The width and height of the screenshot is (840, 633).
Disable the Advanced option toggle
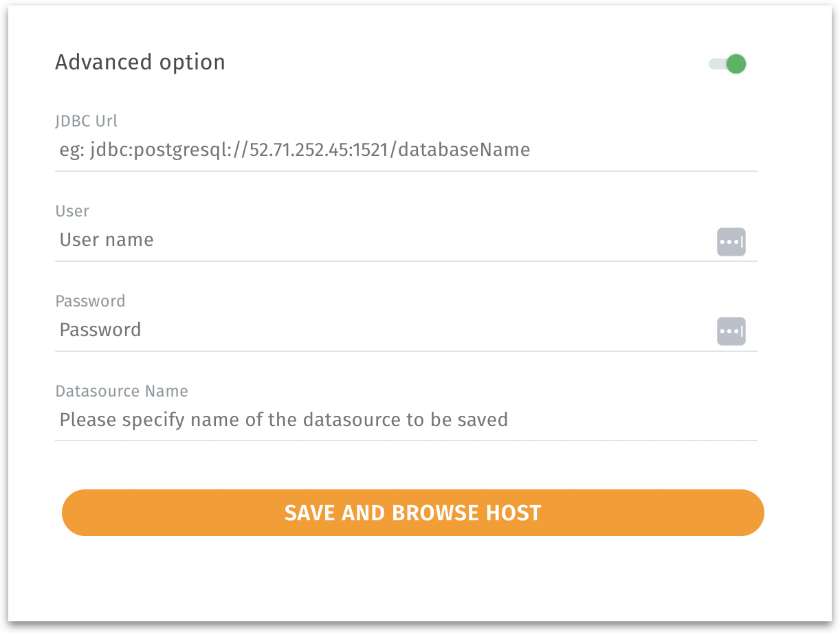pos(727,64)
